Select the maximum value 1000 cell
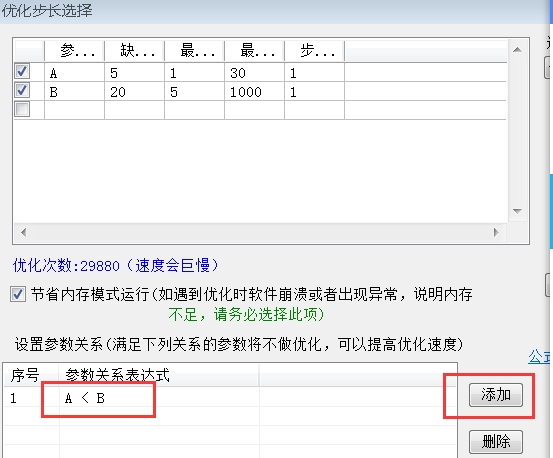Screen dimensions: 553x458 click(254, 92)
